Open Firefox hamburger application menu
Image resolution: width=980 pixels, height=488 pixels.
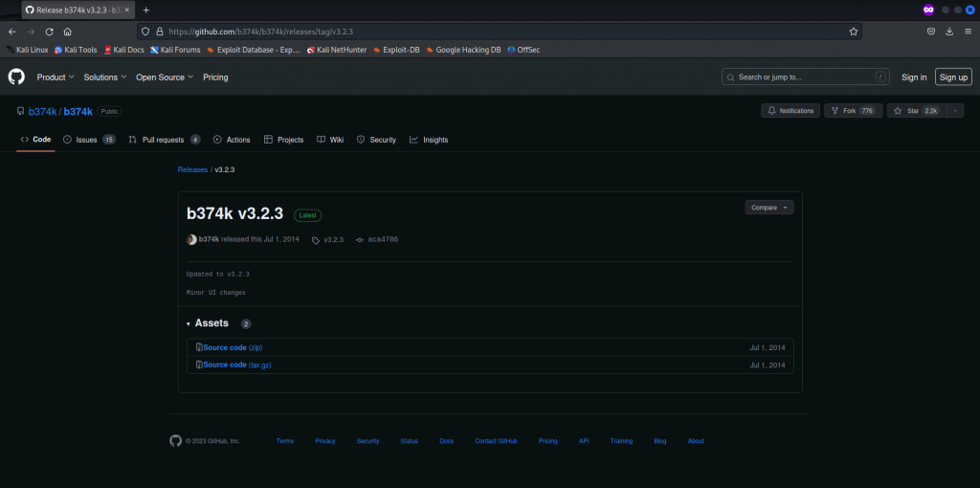tap(969, 32)
